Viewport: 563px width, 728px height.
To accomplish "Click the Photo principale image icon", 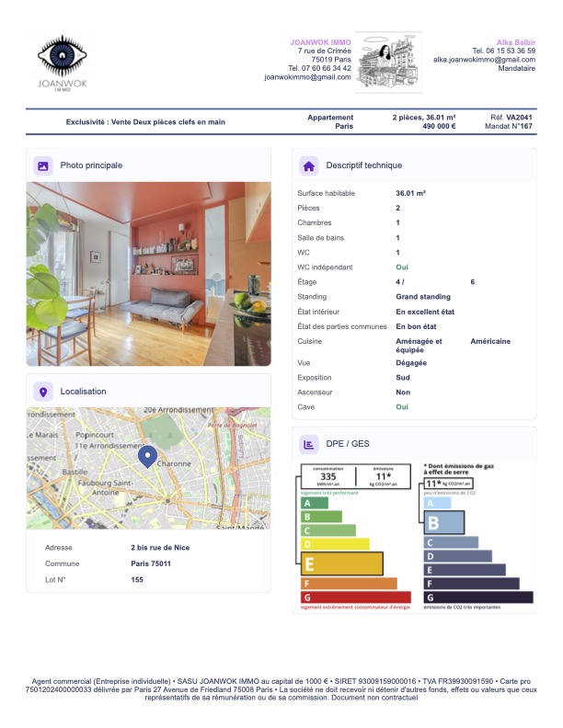I will pyautogui.click(x=42, y=165).
